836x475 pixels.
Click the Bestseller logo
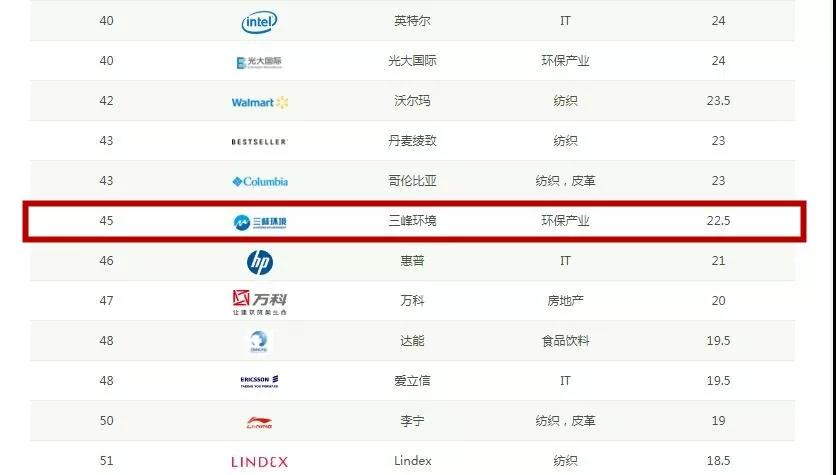pyautogui.click(x=259, y=142)
